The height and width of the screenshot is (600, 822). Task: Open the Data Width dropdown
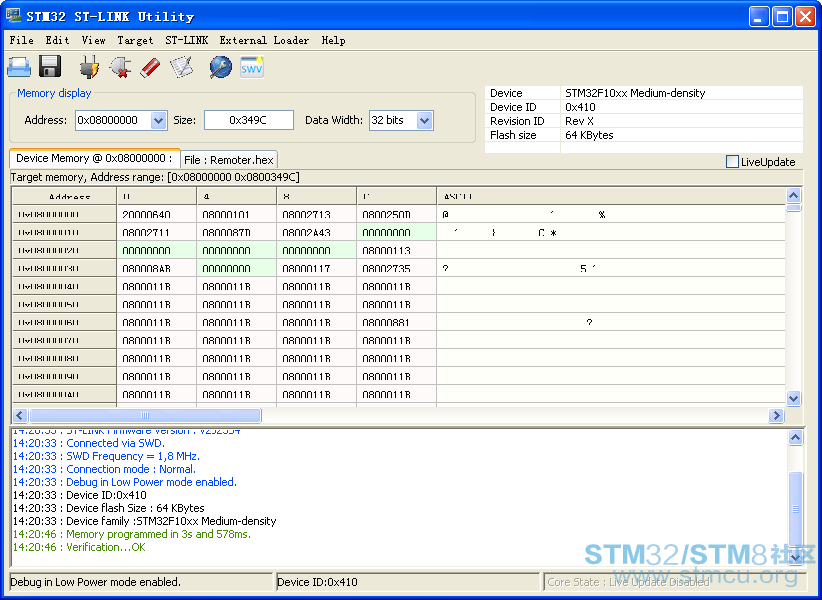425,121
